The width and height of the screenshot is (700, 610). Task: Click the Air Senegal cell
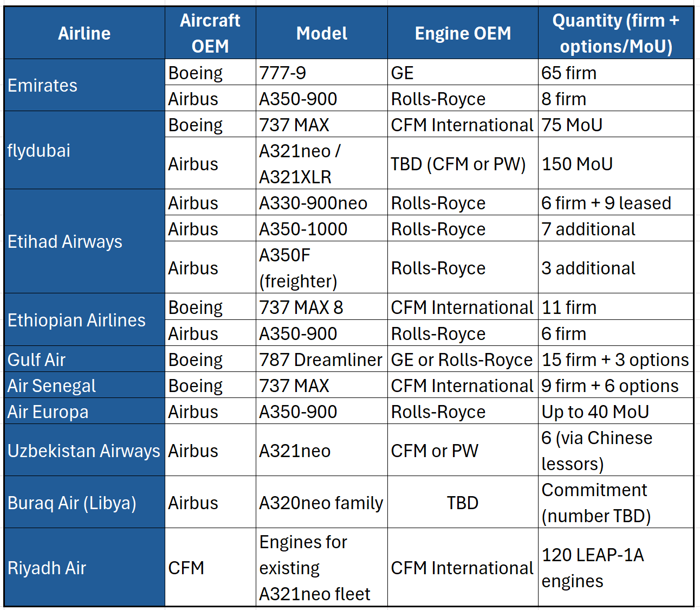[x=84, y=386]
